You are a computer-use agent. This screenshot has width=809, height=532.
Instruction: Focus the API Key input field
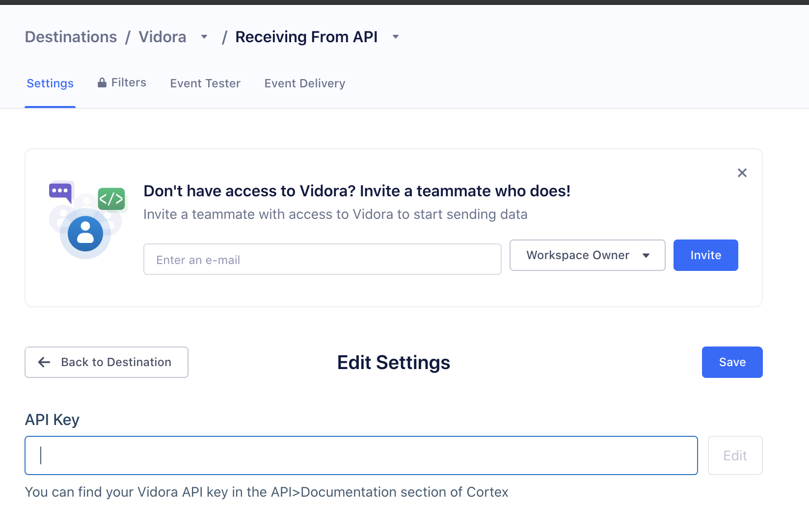[x=361, y=455]
